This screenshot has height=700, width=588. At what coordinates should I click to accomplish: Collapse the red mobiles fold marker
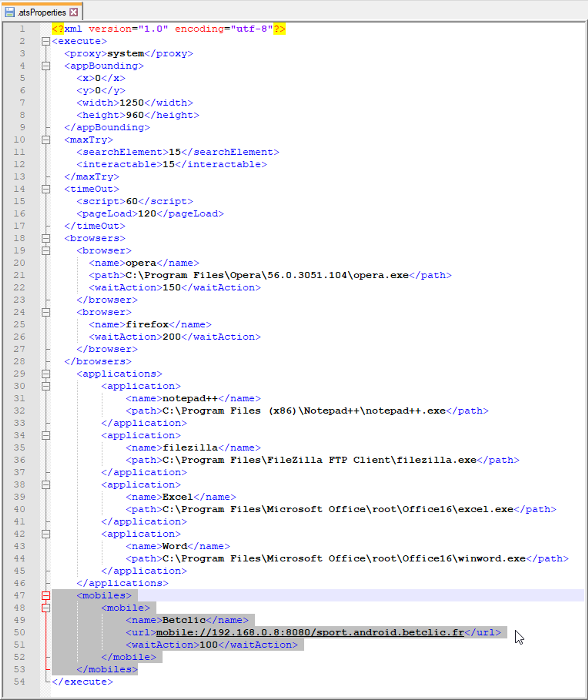pos(46,596)
